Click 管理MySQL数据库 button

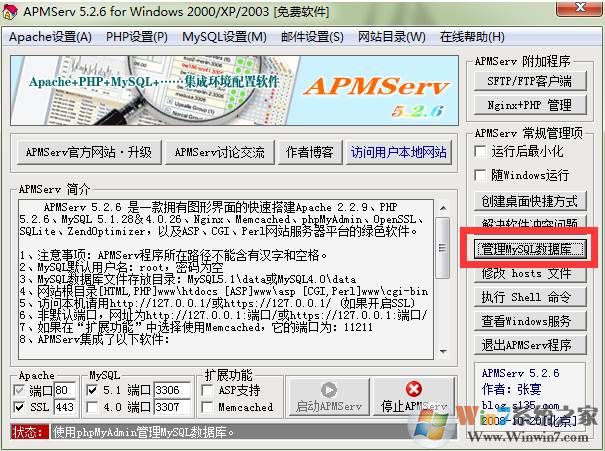tap(529, 249)
